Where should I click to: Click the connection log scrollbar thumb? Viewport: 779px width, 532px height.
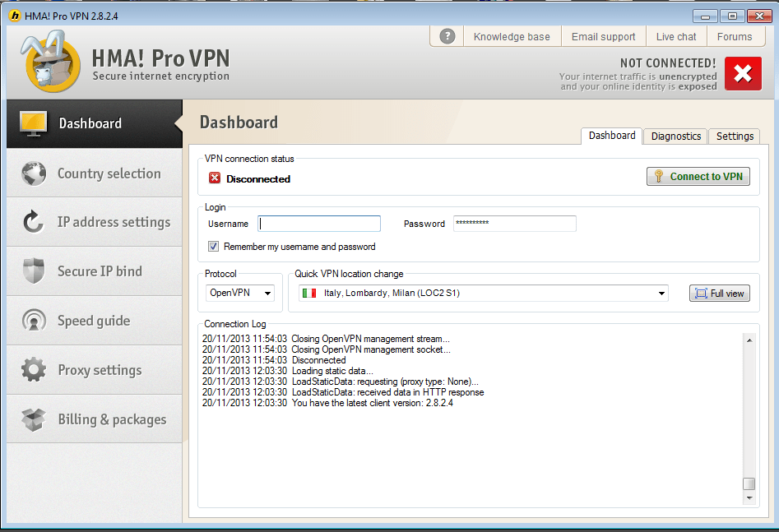coord(749,483)
